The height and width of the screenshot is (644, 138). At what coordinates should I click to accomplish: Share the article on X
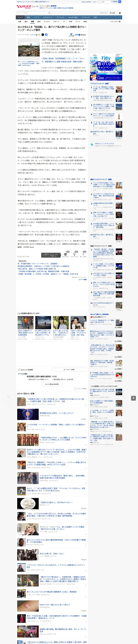pyautogui.click(x=43, y=35)
